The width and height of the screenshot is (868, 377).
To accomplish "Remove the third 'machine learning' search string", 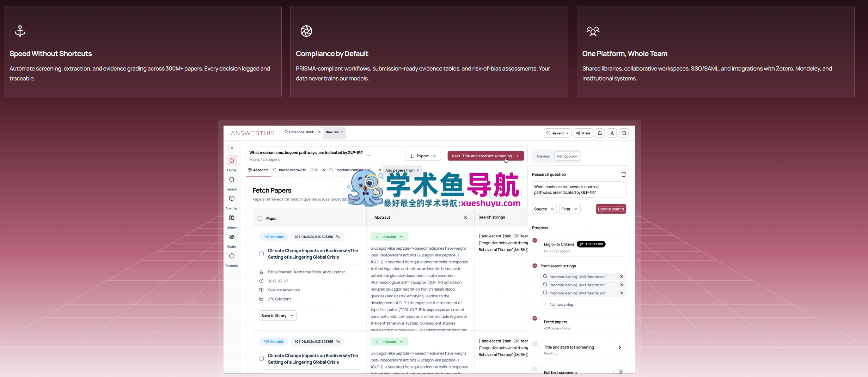I will click(x=622, y=293).
